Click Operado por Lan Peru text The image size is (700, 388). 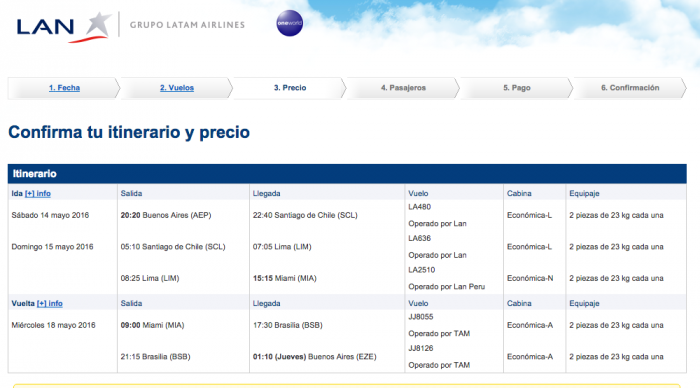point(446,287)
